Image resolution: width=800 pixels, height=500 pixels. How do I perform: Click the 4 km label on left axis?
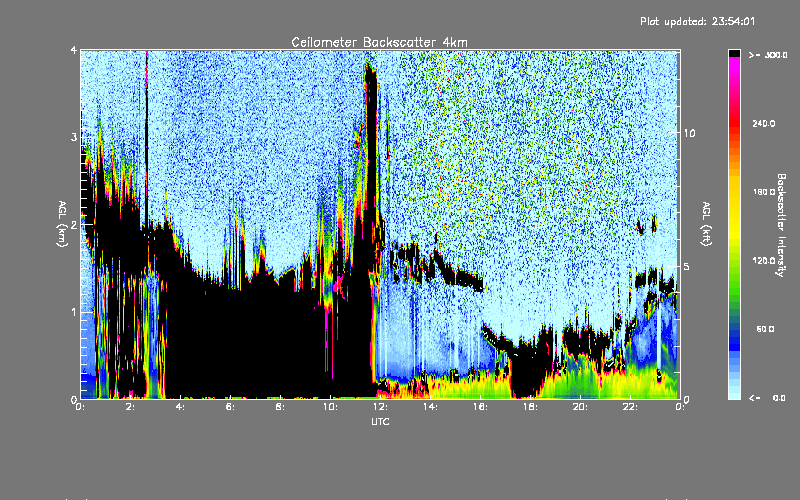point(74,50)
